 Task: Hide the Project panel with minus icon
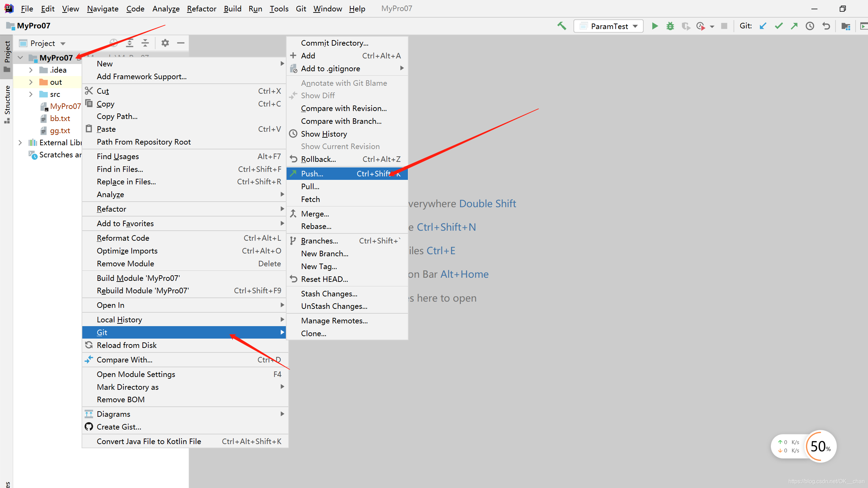tap(181, 43)
